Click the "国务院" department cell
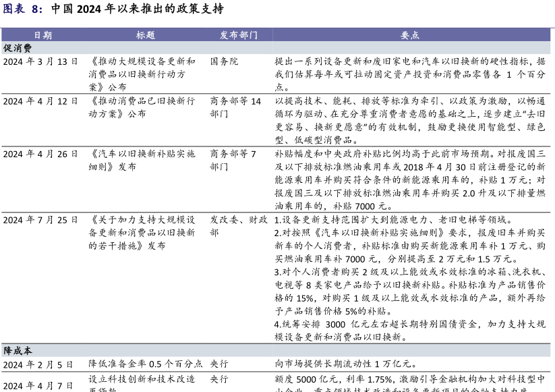Screen dimensions: 555x392 (x=224, y=61)
